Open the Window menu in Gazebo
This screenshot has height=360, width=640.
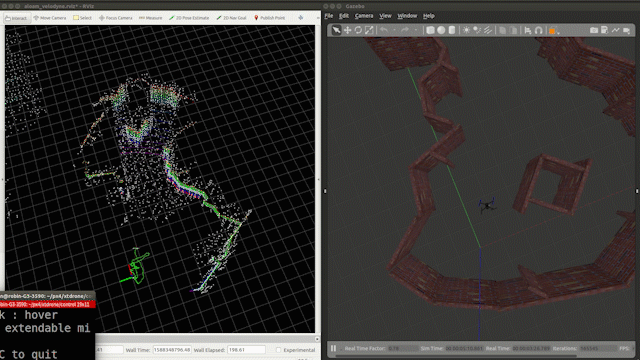[407, 16]
